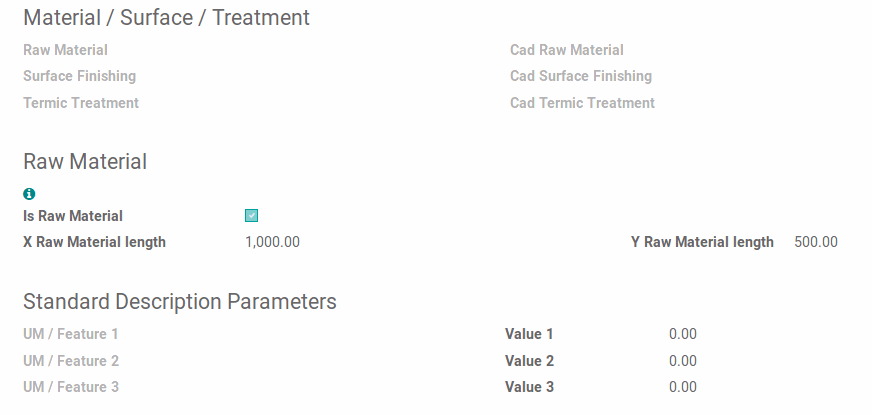Click the Cad Termic Treatment label
Viewport: 872px width, 415px height.
tap(582, 103)
